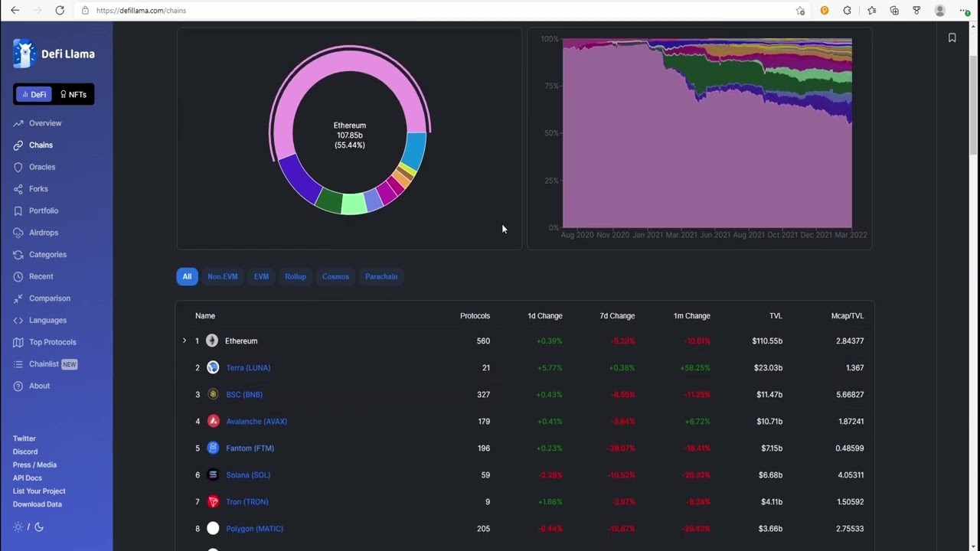Click the pink Ethereum donut chart segment
This screenshot has width=980, height=551.
[x=350, y=60]
